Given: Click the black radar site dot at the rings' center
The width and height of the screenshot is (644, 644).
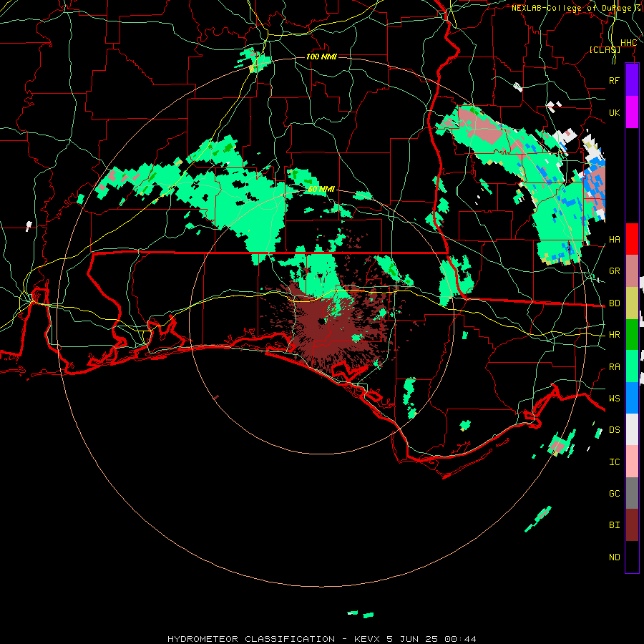Looking at the screenshot, I should [x=321, y=321].
